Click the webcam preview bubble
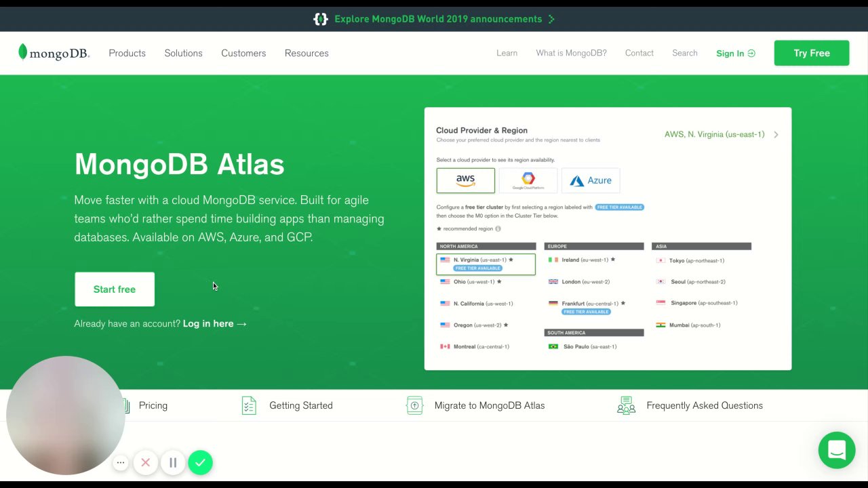The image size is (868, 488). (x=66, y=415)
